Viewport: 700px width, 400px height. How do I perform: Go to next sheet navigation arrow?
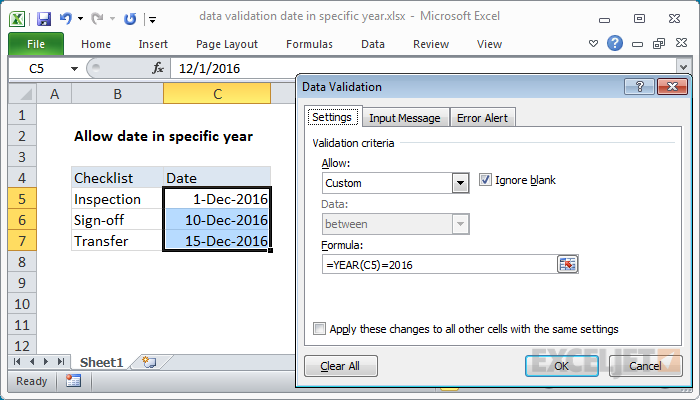click(x=46, y=362)
